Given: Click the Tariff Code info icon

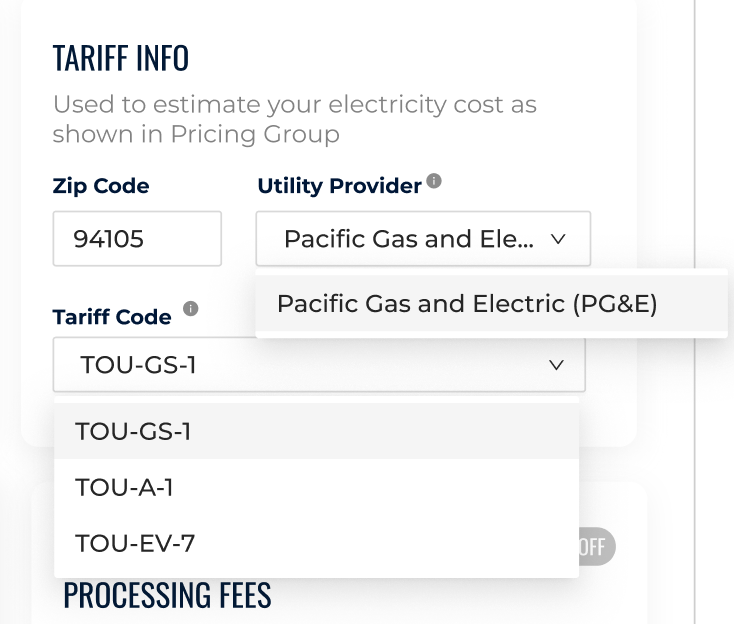Looking at the screenshot, I should point(191,308).
